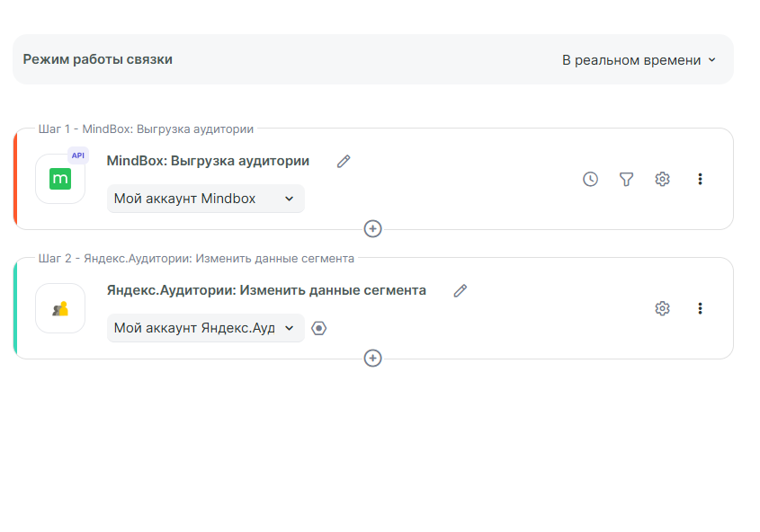Expand the "Мой аккаунт Яндекс.Ауд" account dropdown
The width and height of the screenshot is (760, 532).
pyautogui.click(x=205, y=328)
